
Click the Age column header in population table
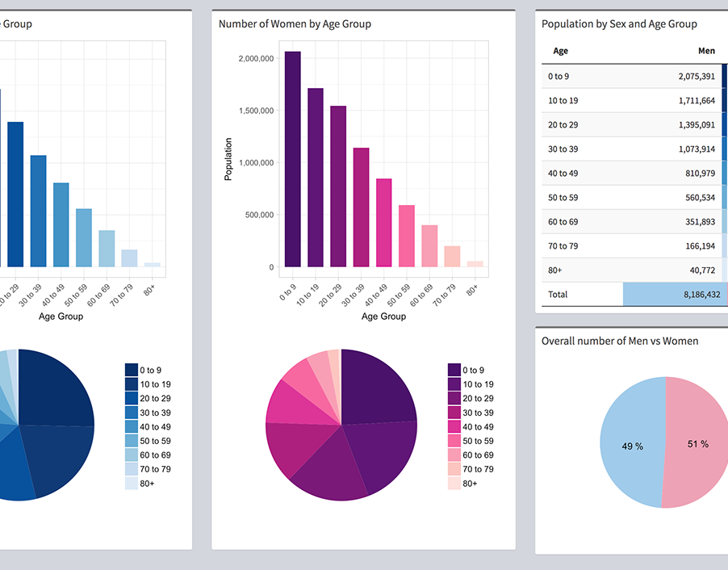(x=560, y=51)
